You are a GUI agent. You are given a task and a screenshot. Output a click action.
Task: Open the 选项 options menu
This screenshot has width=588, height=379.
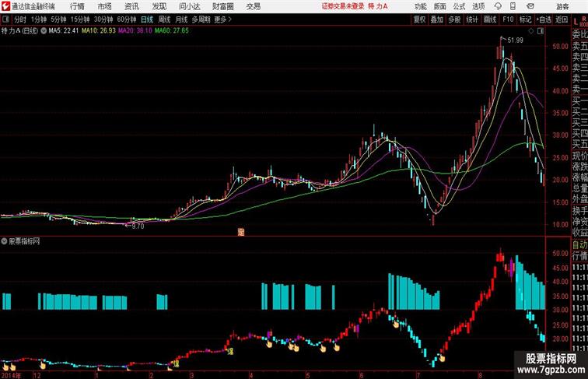pyautogui.click(x=478, y=6)
